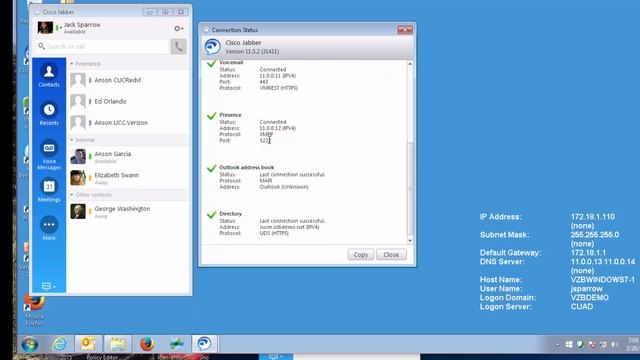This screenshot has width=640, height=360.
Task: Click the Version 11.5.2 text
Action: tap(252, 51)
